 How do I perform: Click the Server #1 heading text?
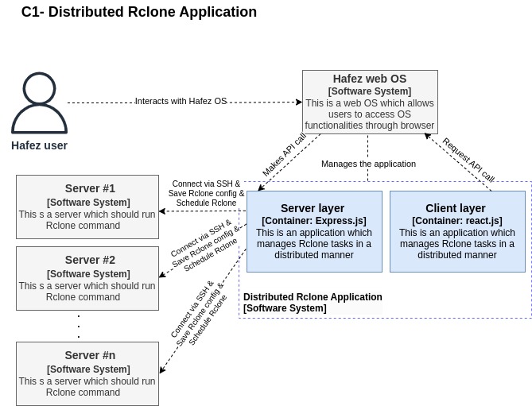[x=90, y=188]
